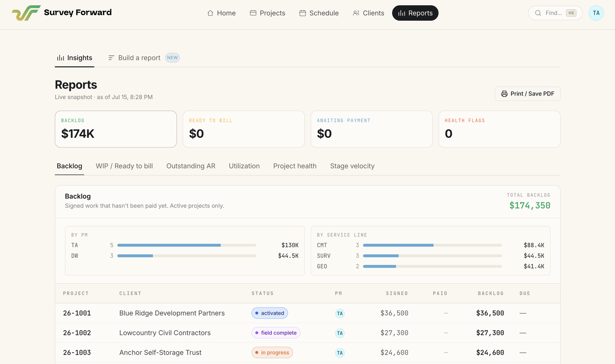Click the Print / Save PDF button

[x=528, y=94]
